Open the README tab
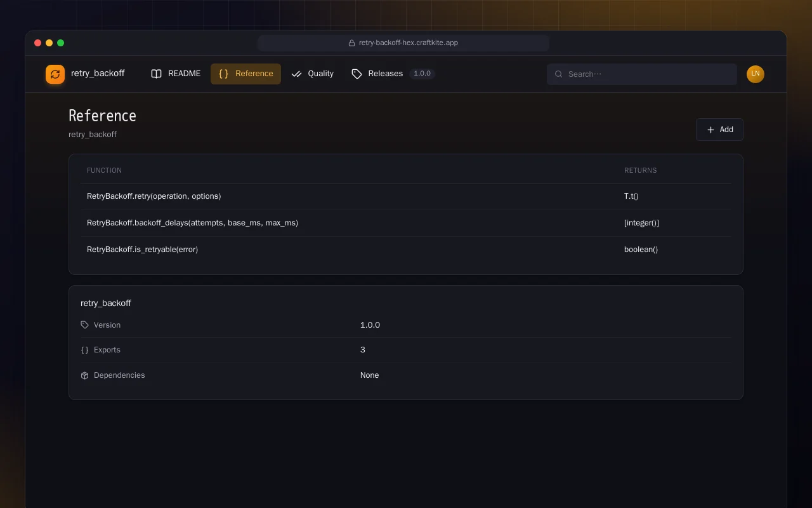 176,74
